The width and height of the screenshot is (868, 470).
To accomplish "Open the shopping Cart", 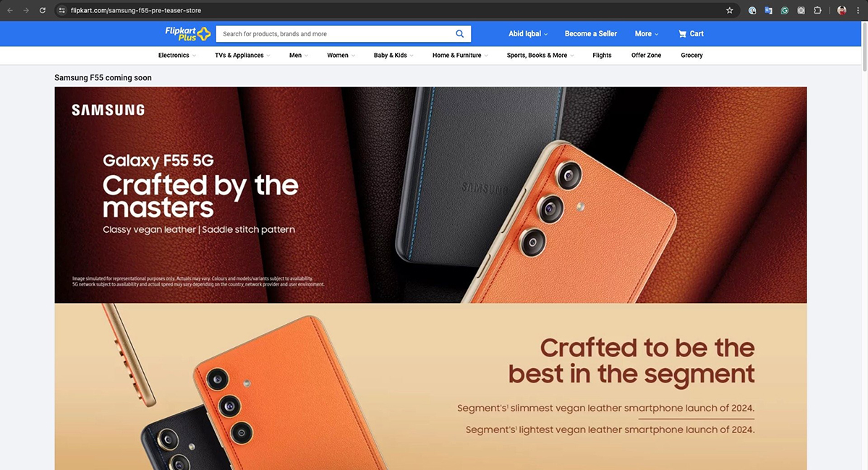I will tap(691, 34).
